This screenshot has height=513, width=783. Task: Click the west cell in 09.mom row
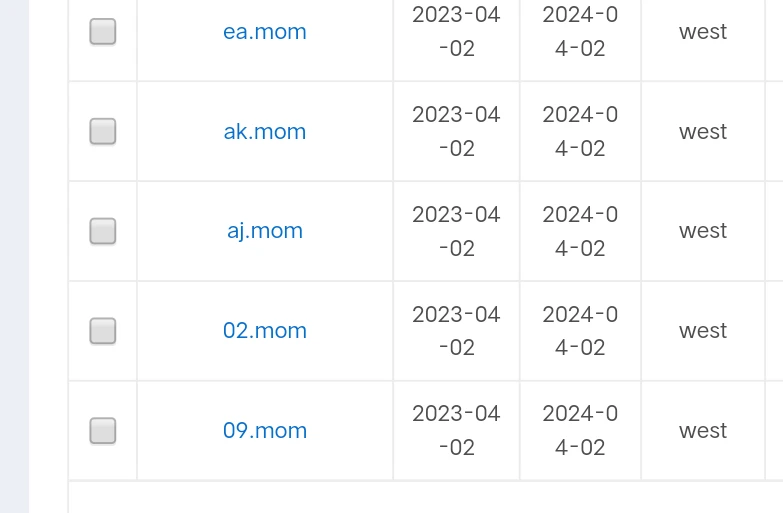(703, 431)
